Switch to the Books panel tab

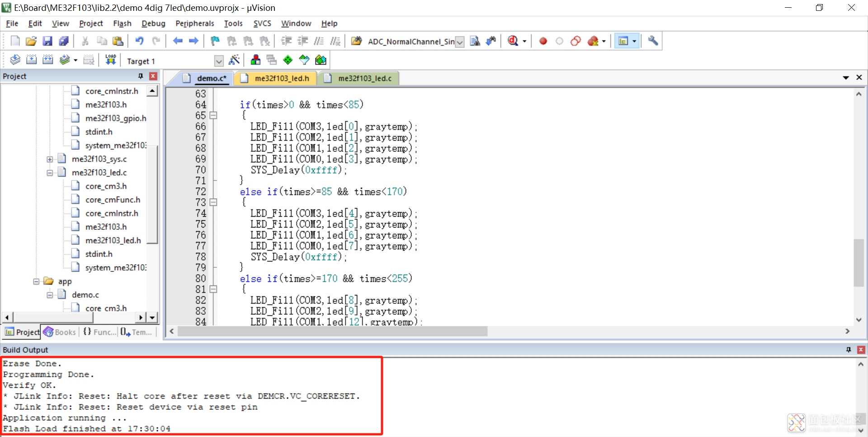[60, 332]
